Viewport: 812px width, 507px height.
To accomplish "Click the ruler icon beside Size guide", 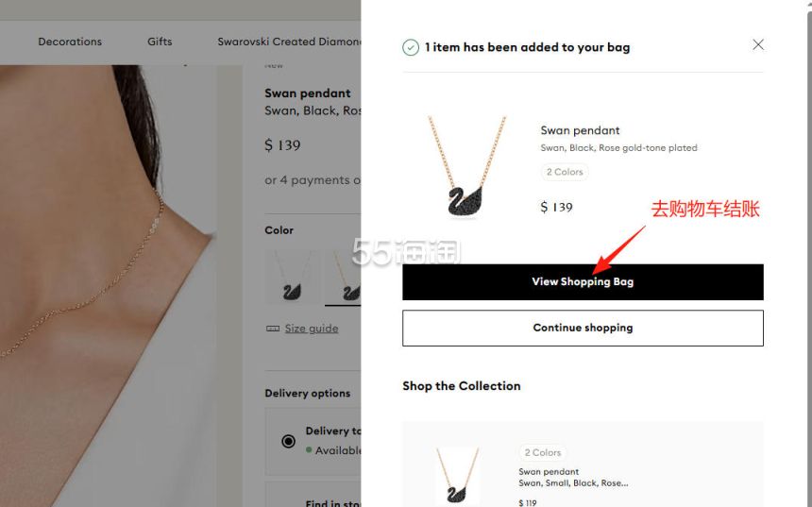I will (x=273, y=329).
